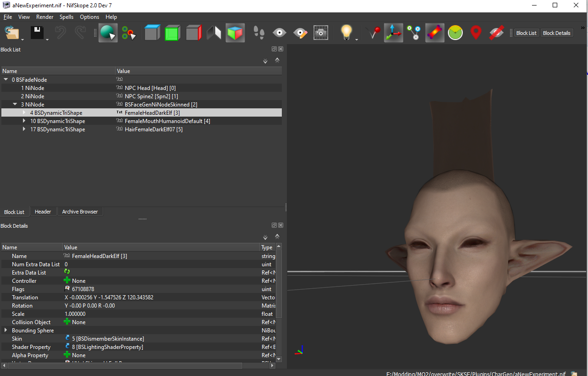This screenshot has height=376, width=588.
Task: Toggle lighting with the lightbulb icon
Action: tap(346, 33)
